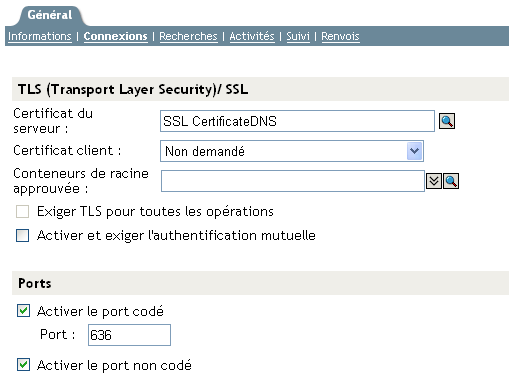
Task: Disable Activer le port non codé
Action: 23,365
